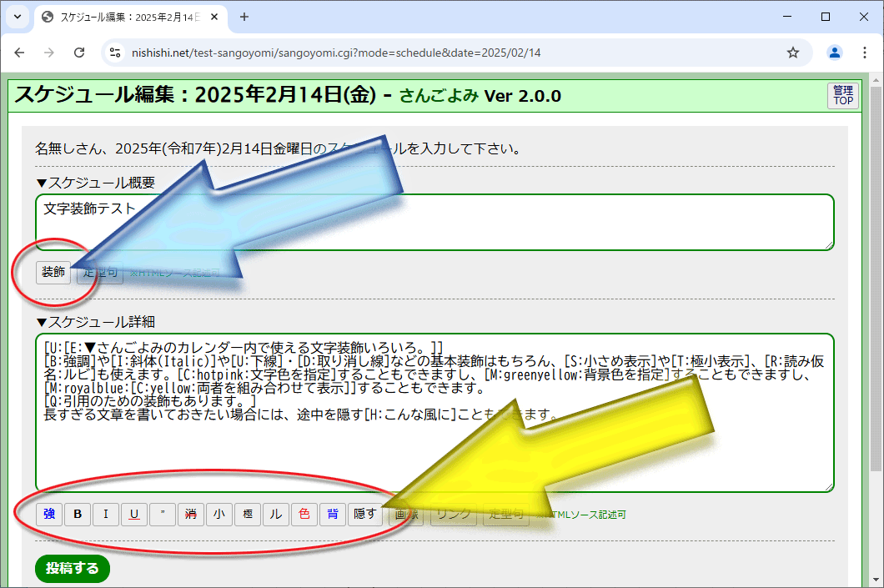Go forward with the browser forward arrow

pos(49,53)
